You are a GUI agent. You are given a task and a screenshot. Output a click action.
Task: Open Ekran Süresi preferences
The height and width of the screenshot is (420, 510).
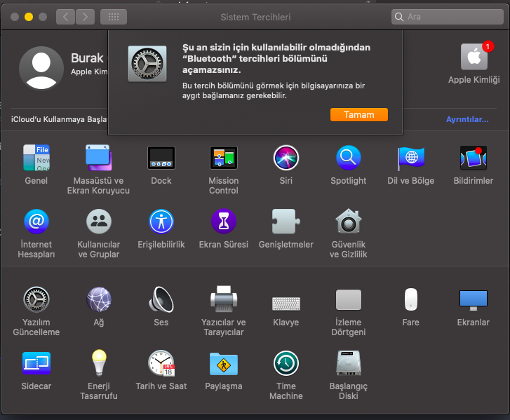(223, 222)
